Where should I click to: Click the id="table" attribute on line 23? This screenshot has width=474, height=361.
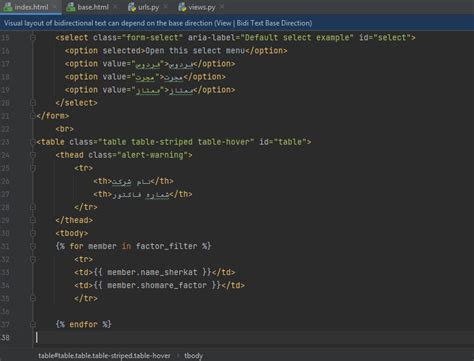283,142
